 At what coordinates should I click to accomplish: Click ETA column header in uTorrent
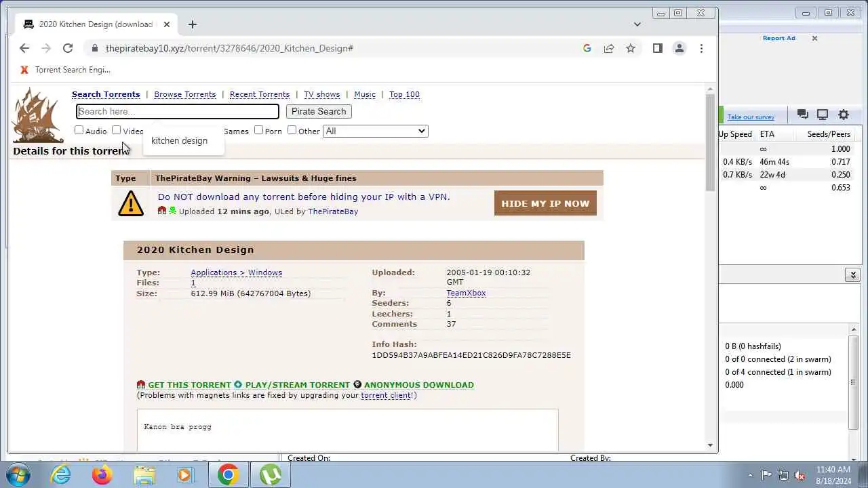tap(767, 134)
